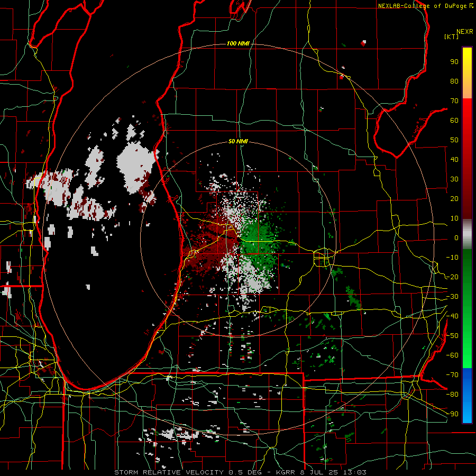Click the 30 value on velocity scale
The height and width of the screenshot is (476, 476).
coord(454,179)
